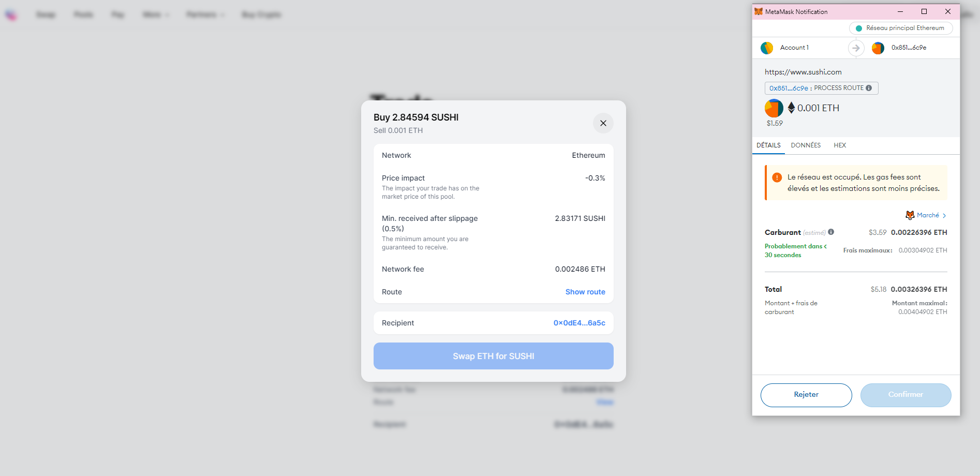Click the Rejeter button
The image size is (980, 476).
coord(806,395)
